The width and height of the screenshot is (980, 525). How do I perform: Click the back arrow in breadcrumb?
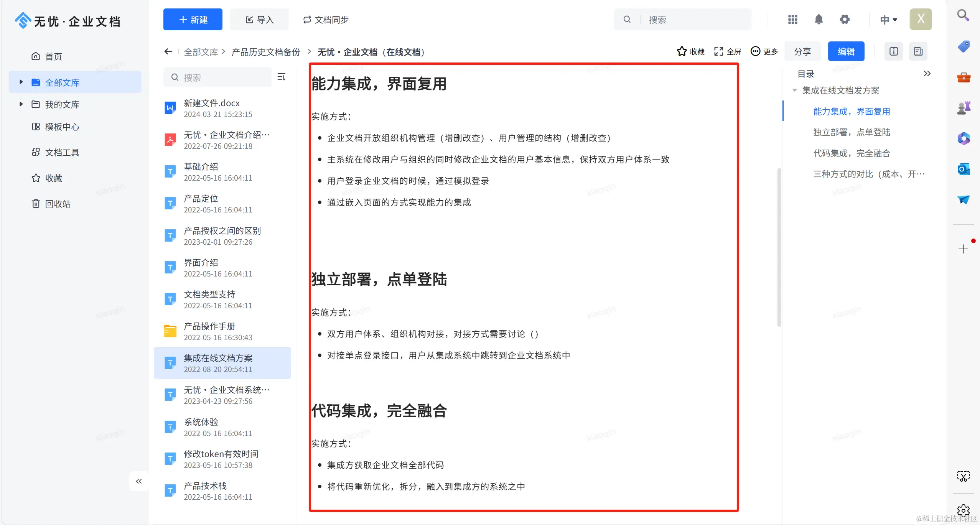(168, 51)
